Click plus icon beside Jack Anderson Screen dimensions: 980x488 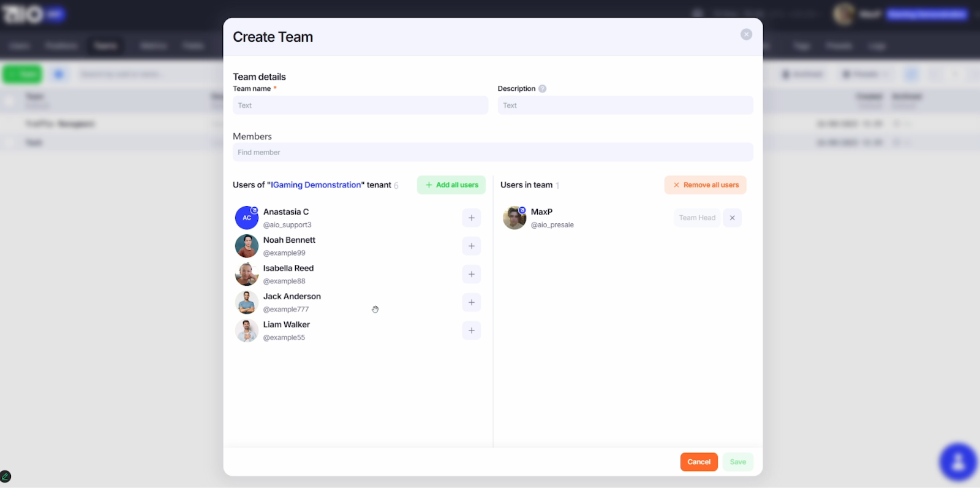471,302
